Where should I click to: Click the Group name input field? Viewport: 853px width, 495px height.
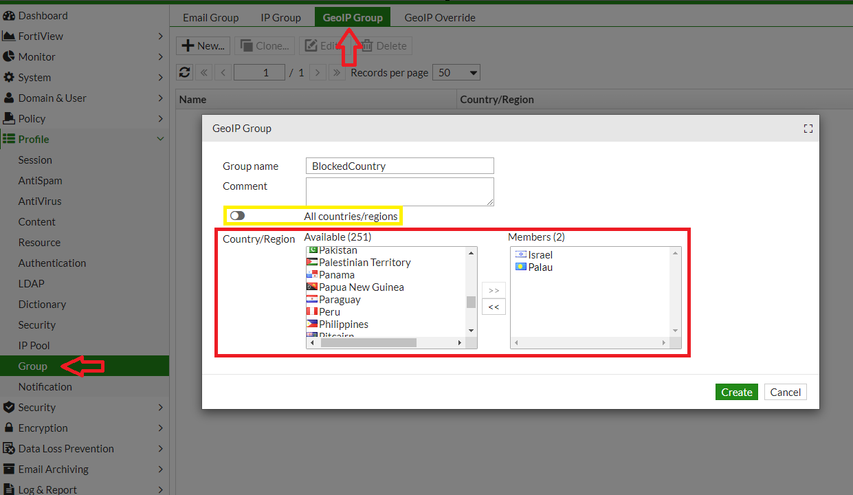click(400, 166)
